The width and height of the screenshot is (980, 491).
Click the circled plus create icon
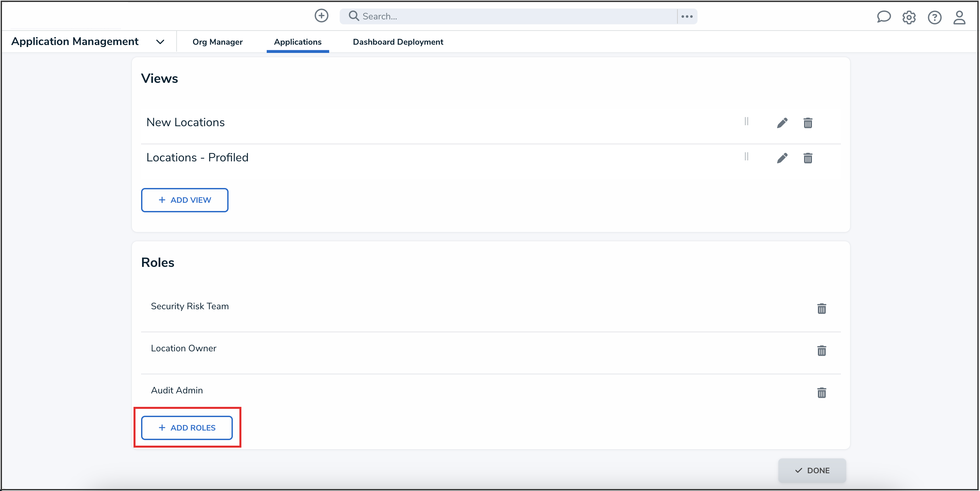[321, 16]
